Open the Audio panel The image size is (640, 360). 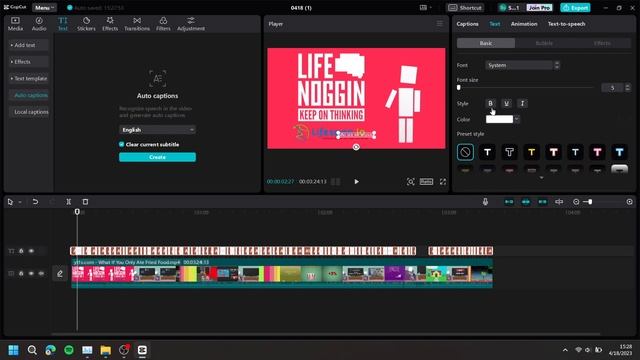pos(39,24)
